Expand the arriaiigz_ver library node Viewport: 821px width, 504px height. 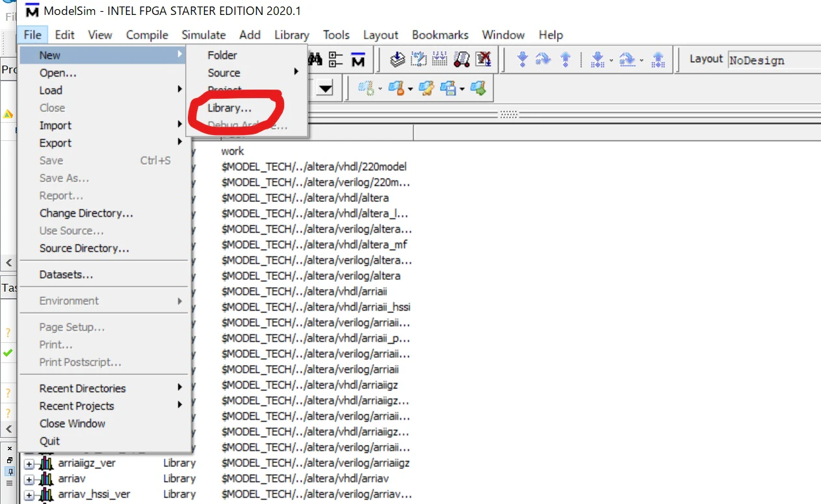[29, 464]
